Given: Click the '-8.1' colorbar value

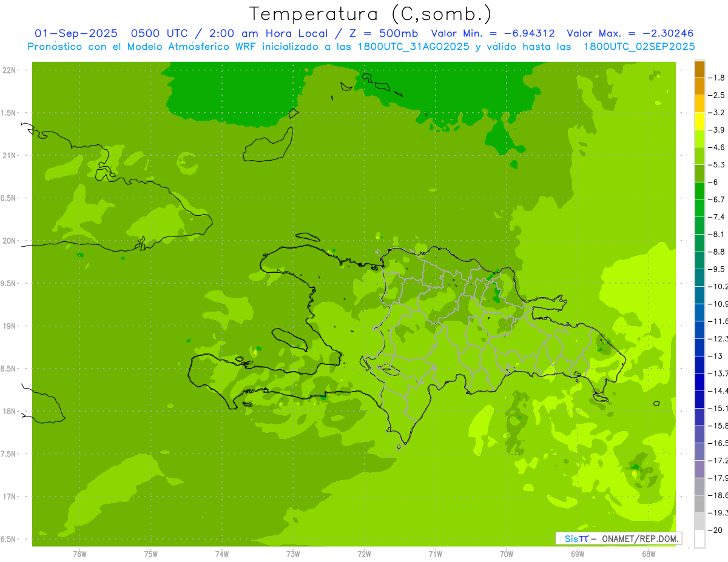Looking at the screenshot, I should (x=716, y=235).
